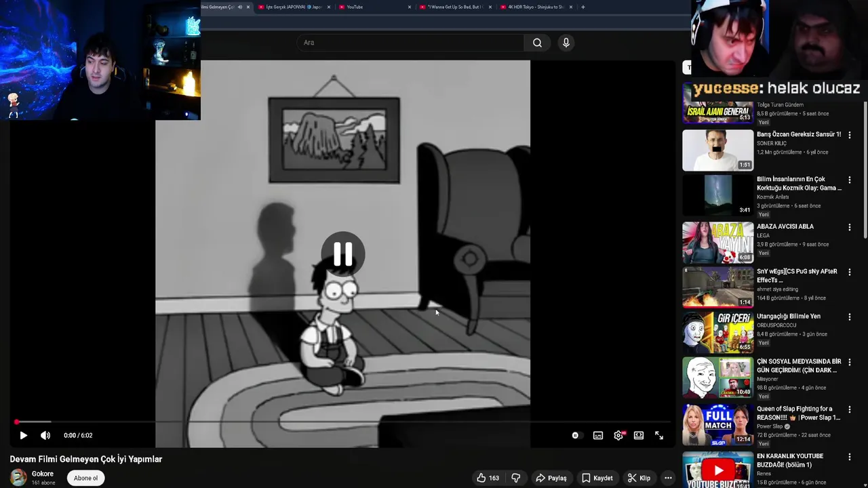Click the large pause overlay icon on the video
Screen dimensions: 868x488
coord(343,253)
